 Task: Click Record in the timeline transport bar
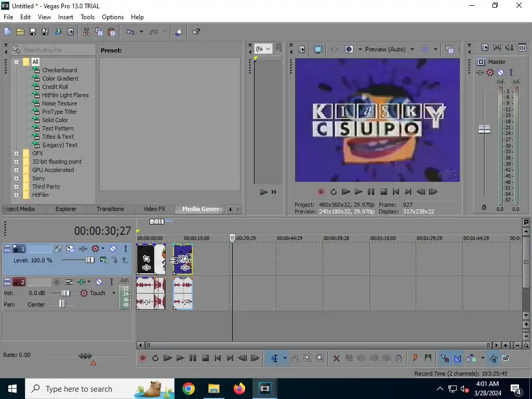pyautogui.click(x=143, y=358)
